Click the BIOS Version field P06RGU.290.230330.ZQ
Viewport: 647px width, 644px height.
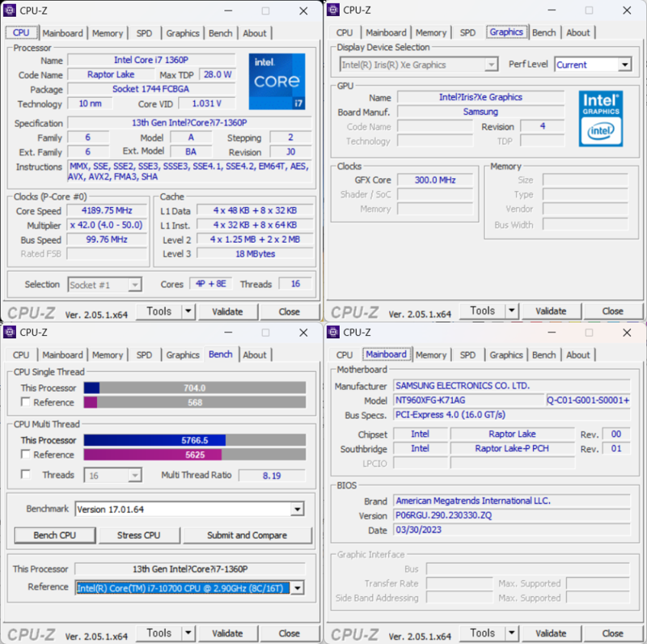click(x=512, y=515)
